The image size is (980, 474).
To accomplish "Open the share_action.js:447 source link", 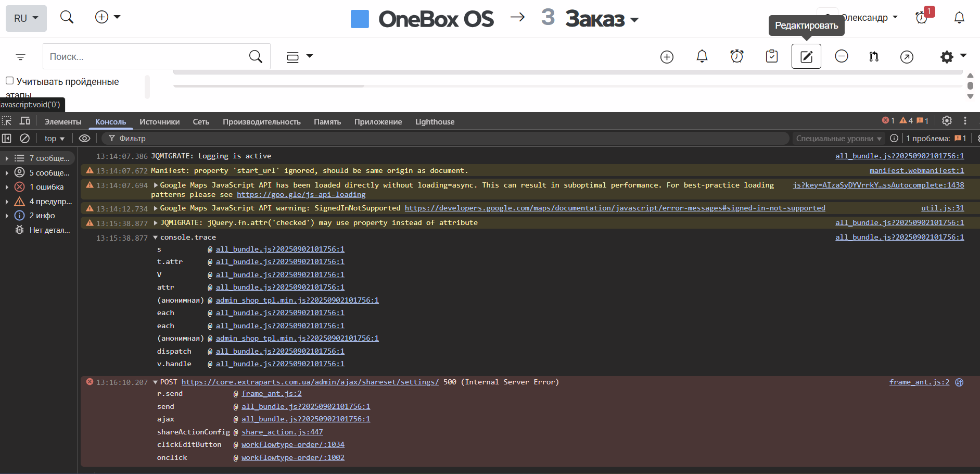I will coord(282,432).
